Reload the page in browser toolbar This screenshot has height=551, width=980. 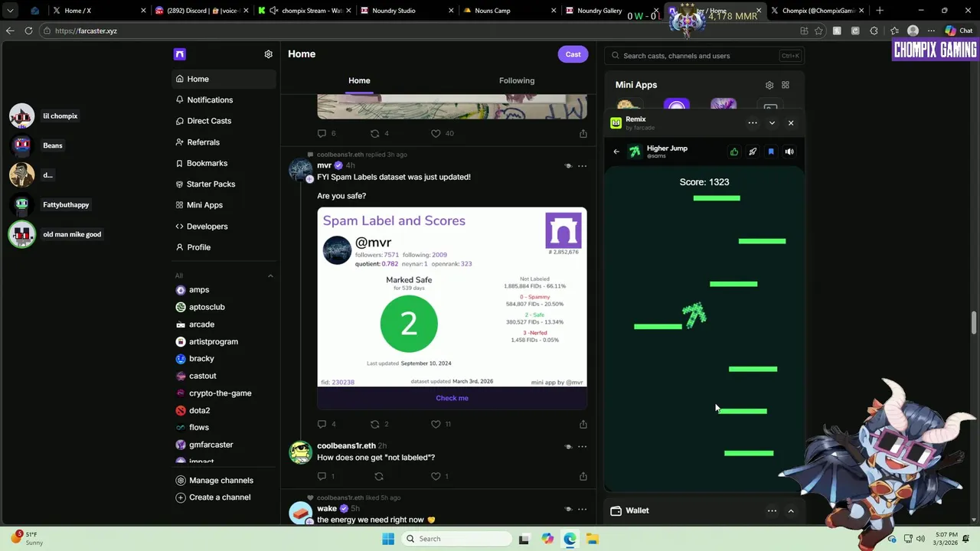coord(28,31)
